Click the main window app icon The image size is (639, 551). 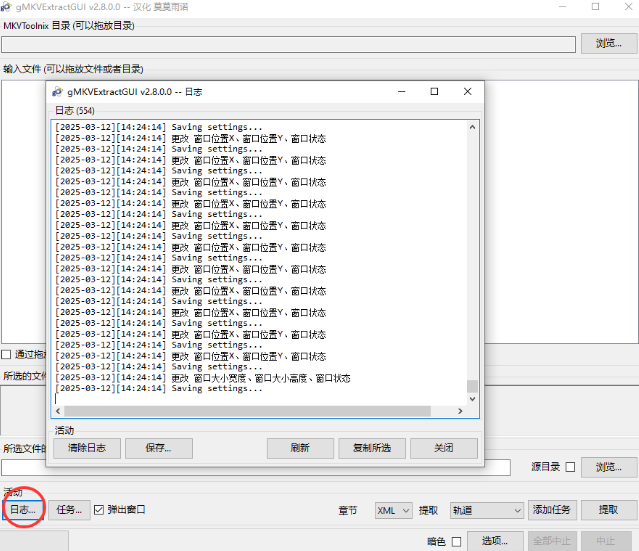click(x=6, y=7)
